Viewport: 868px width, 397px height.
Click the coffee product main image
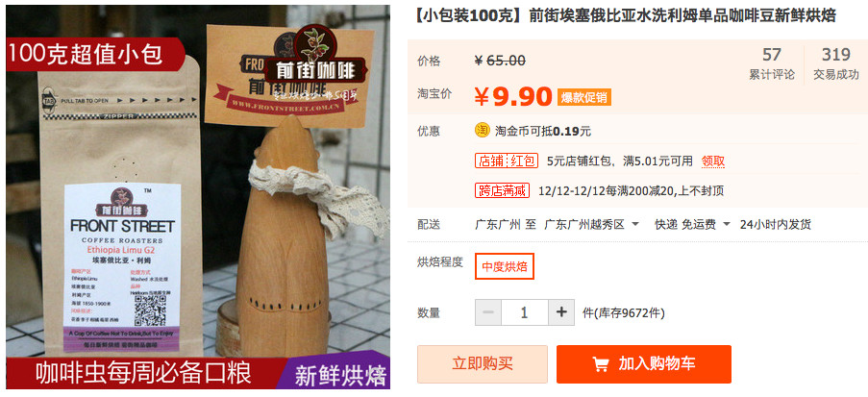tap(198, 196)
